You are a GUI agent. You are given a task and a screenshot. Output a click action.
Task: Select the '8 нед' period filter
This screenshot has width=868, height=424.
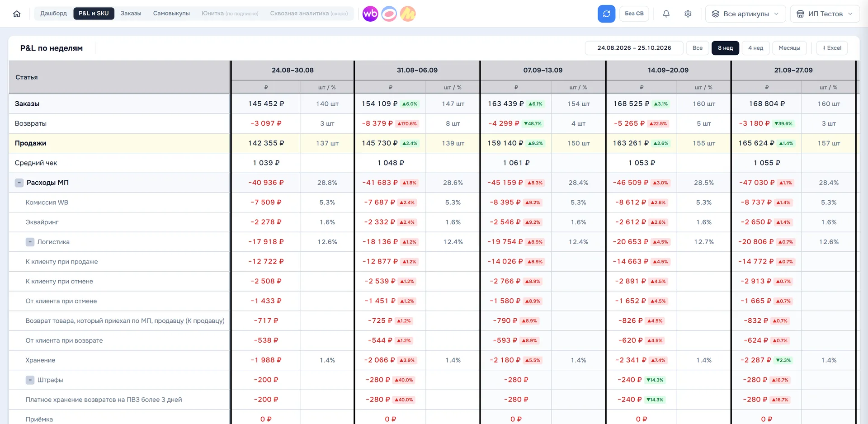tap(725, 48)
